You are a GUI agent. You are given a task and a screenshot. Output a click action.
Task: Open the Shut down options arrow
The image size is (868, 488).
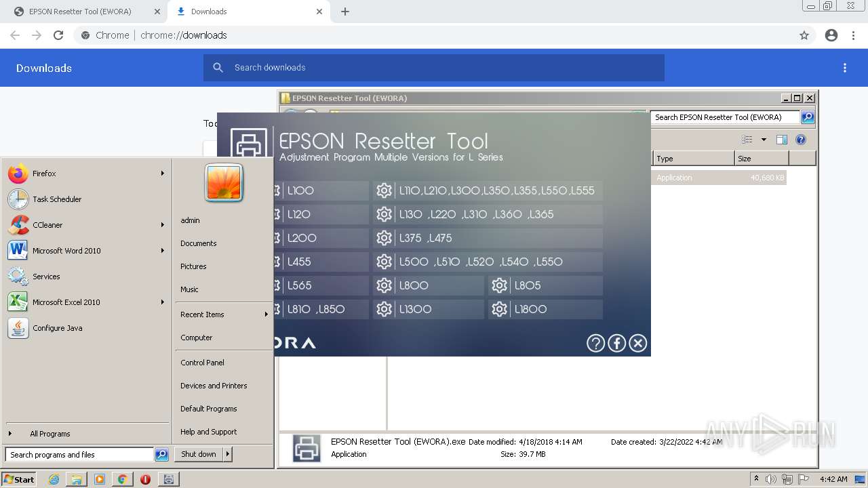coord(228,454)
